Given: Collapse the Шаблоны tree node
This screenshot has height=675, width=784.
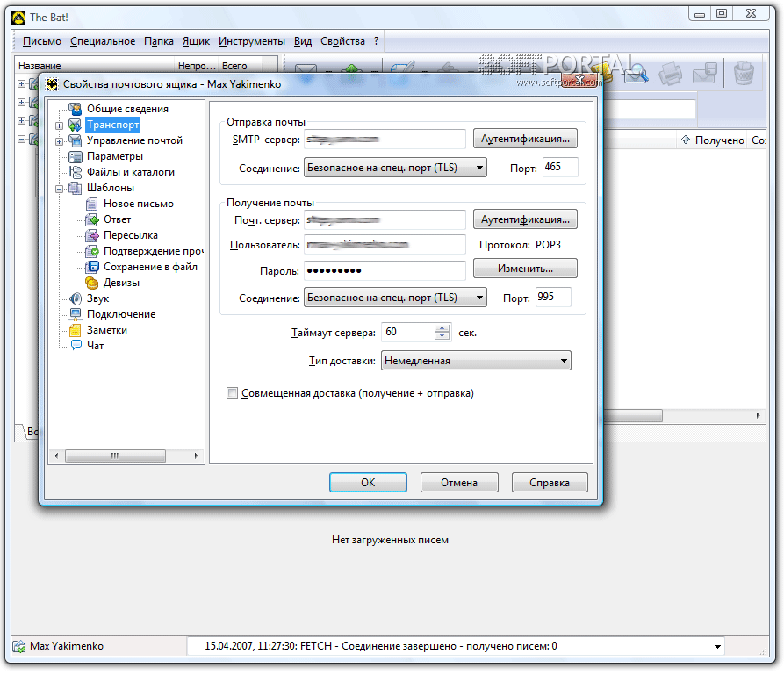Looking at the screenshot, I should tap(59, 189).
